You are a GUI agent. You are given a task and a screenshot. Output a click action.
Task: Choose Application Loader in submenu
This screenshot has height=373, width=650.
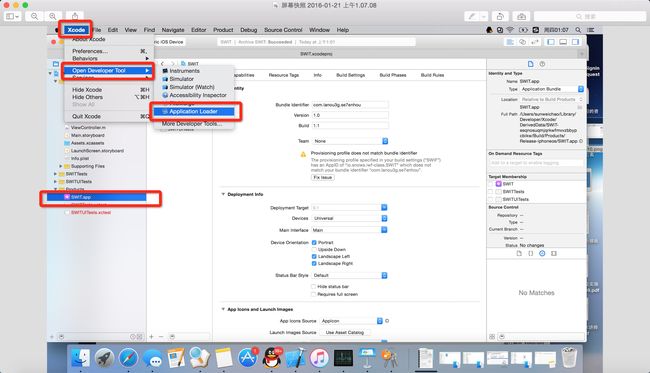coord(194,111)
